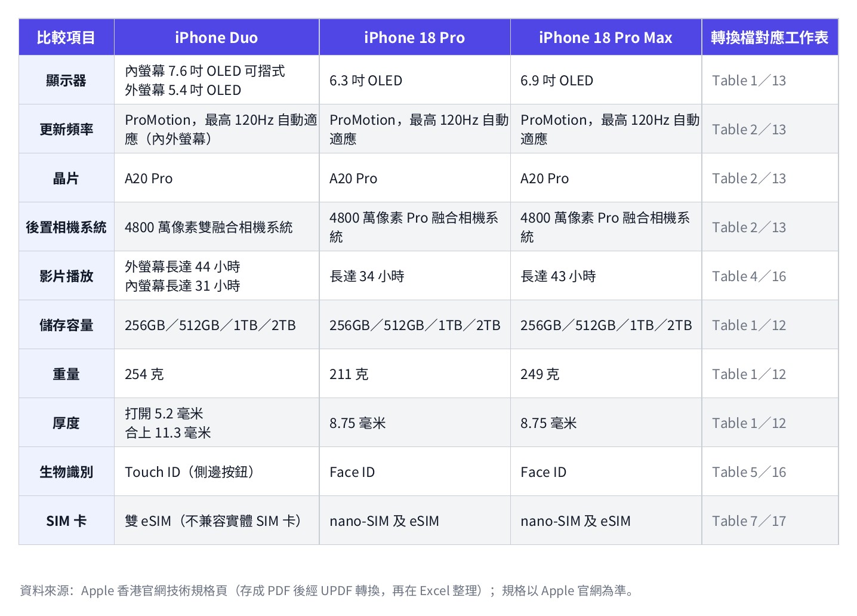The height and width of the screenshot is (616, 857).
Task: Select the "內螢幕 7.6 吋 OLED 可摺式" cell
Action: tap(216, 81)
